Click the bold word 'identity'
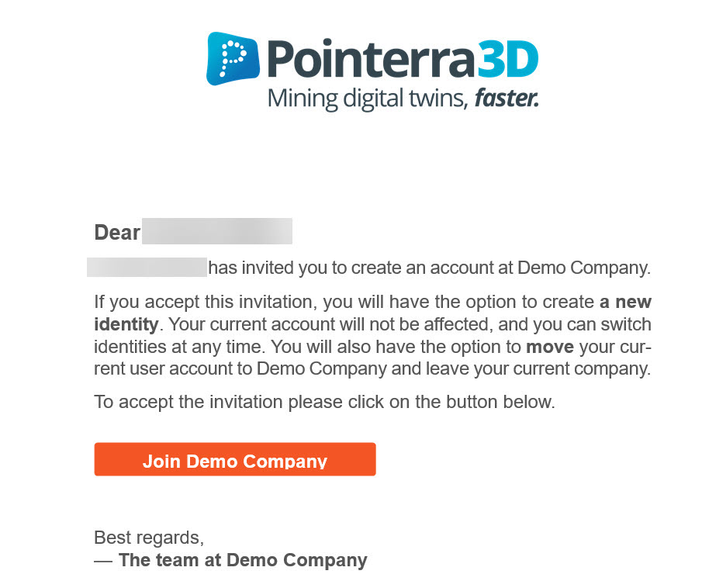Image resolution: width=702 pixels, height=588 pixels. coord(126,325)
